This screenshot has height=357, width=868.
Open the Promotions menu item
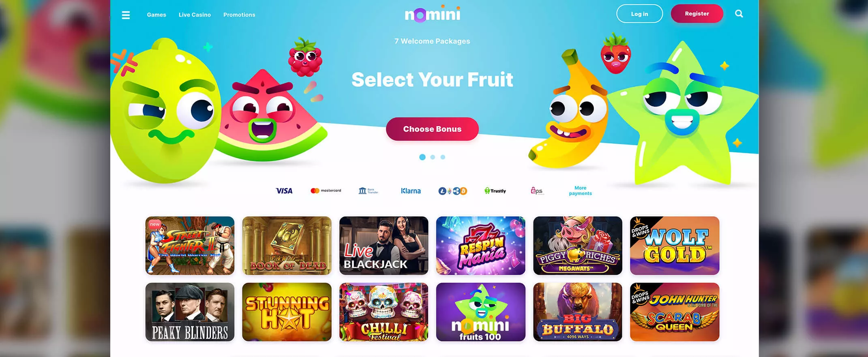coord(239,15)
